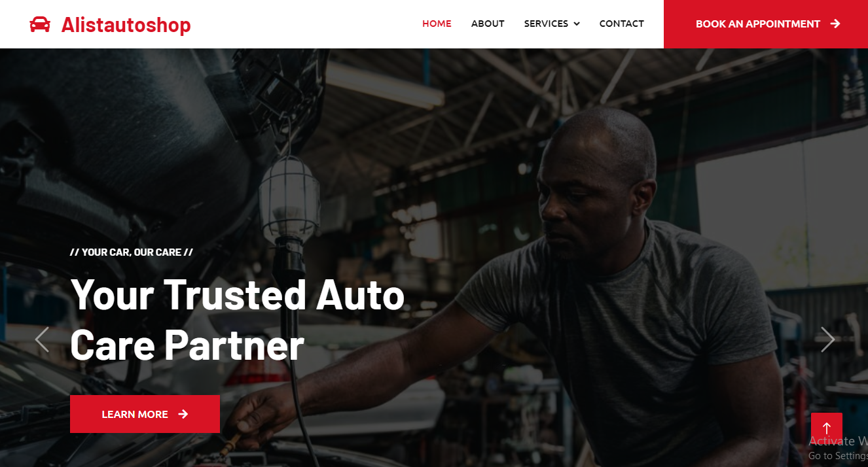Expand the chevron beside SERVICES

tap(577, 24)
